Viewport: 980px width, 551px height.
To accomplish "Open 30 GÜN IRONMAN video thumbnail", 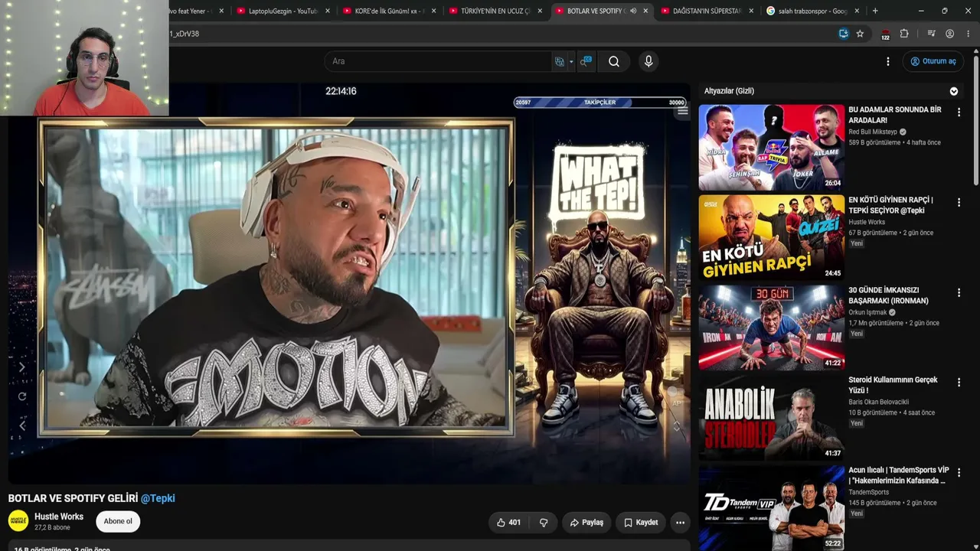I will (772, 328).
